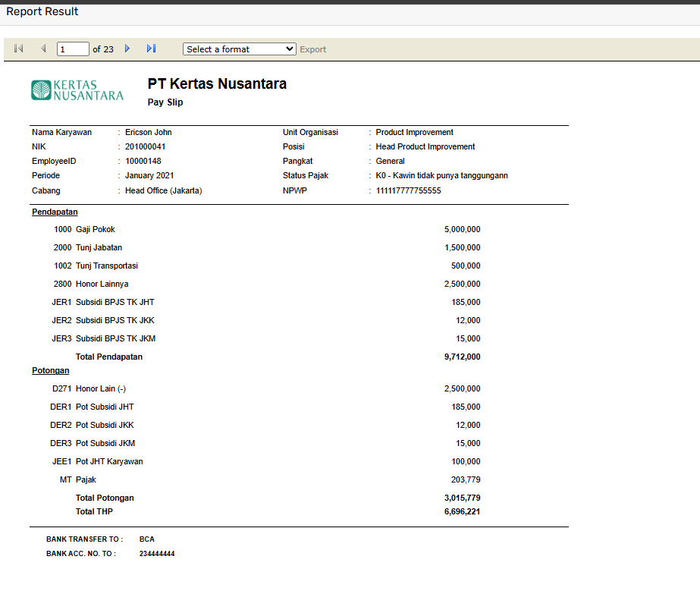The height and width of the screenshot is (613, 700).
Task: Click the Total Pendapatan amount 9,712,000
Action: [x=462, y=357]
